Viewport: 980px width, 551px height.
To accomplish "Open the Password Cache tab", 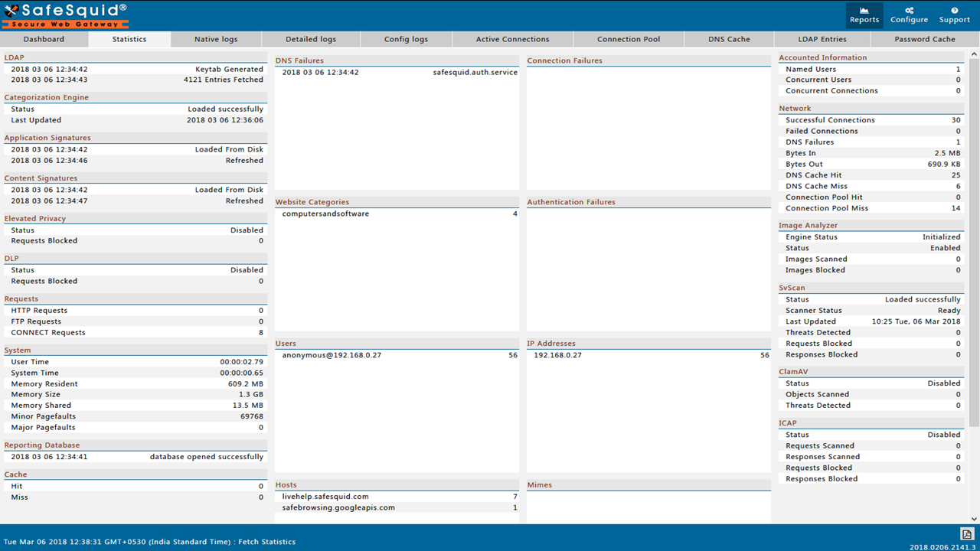I will click(x=924, y=39).
